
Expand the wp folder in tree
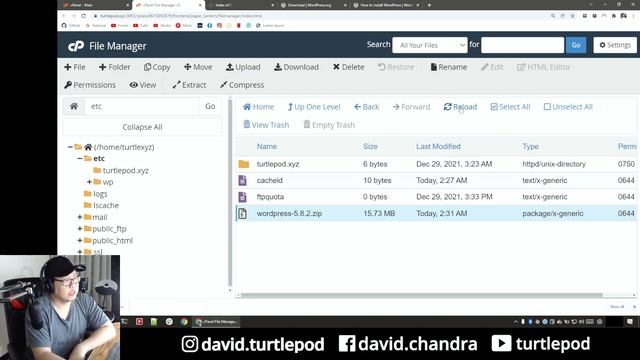tap(89, 182)
